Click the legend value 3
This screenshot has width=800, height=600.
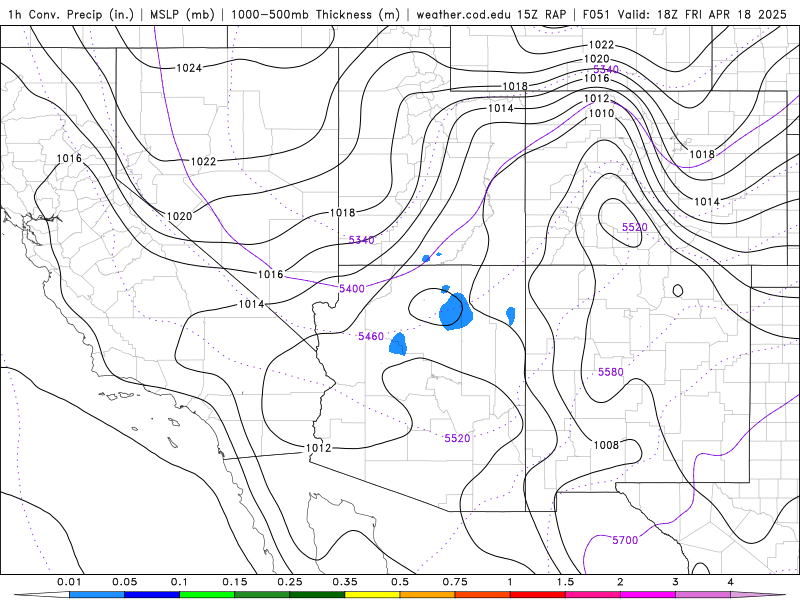point(676,582)
